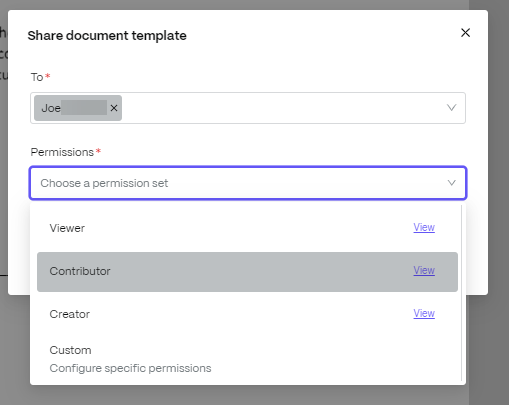Click the 'Choose a permission set' box

tap(248, 183)
